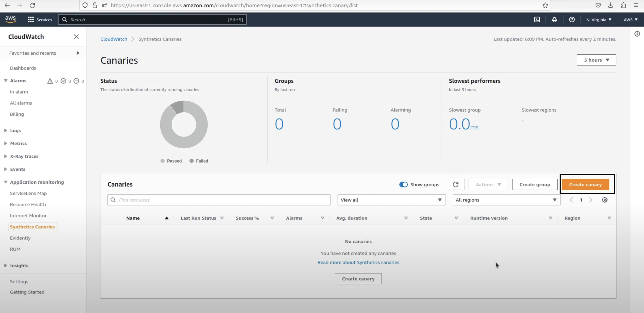The width and height of the screenshot is (644, 313).
Task: Open Resource Health
Action: coord(28,204)
